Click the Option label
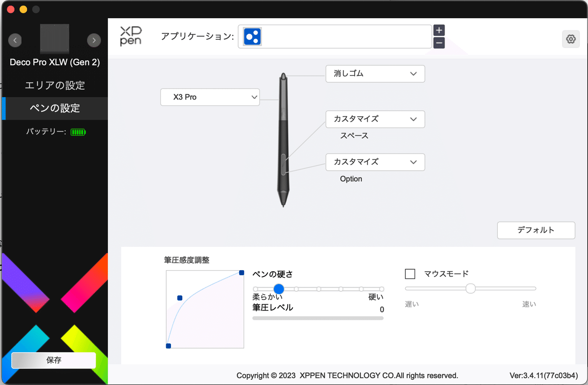 pyautogui.click(x=351, y=179)
